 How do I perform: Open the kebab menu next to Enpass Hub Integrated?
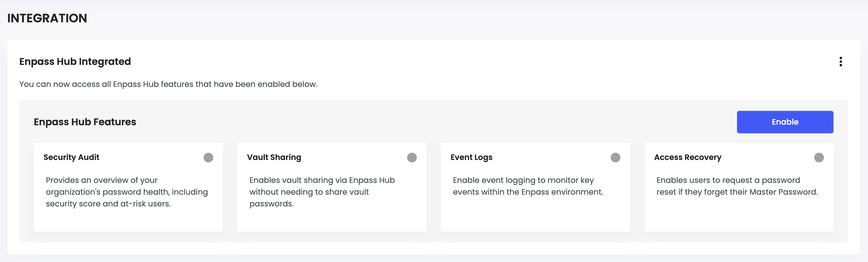841,62
